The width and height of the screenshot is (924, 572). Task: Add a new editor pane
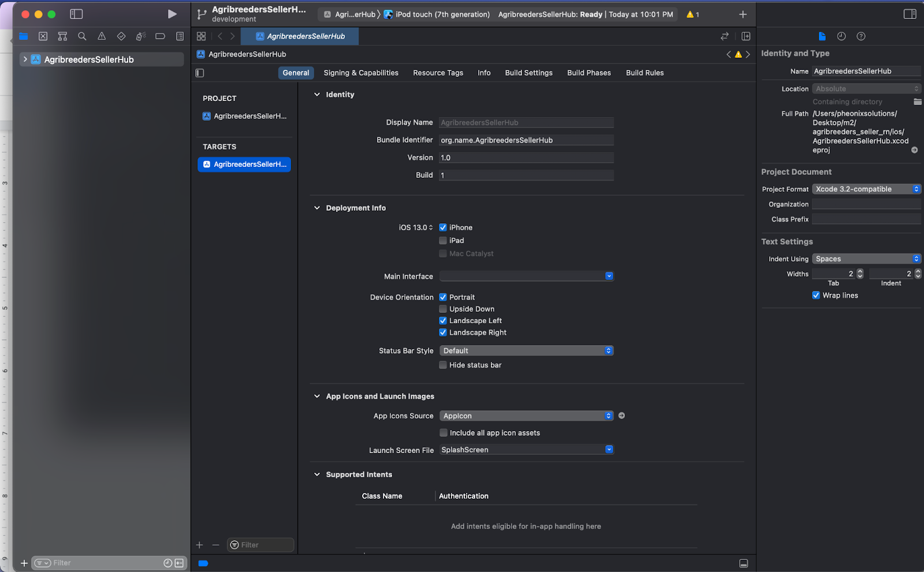click(746, 36)
